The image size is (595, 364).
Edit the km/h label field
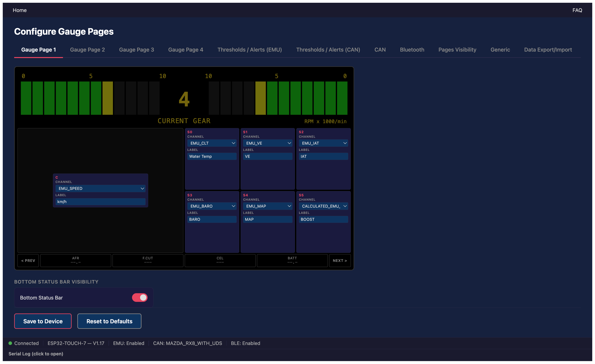coord(101,201)
